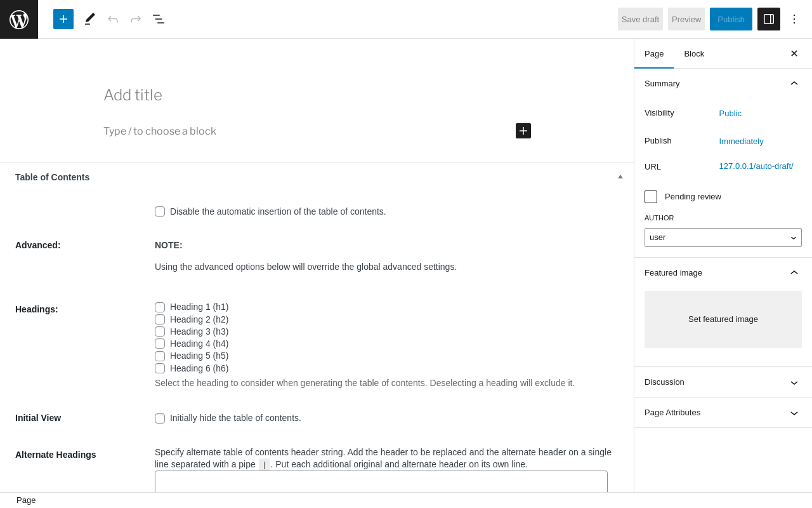Open the Document Overview list icon
812x508 pixels.
coord(159,19)
